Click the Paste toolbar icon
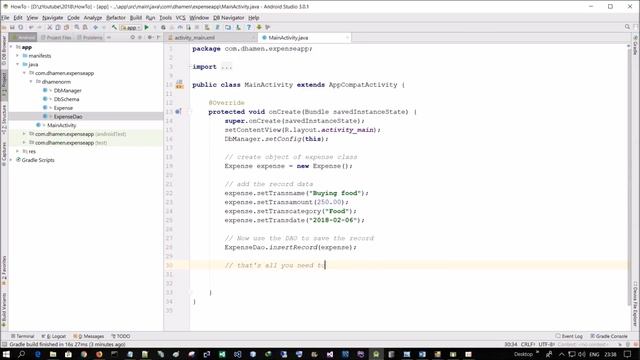 [x=66, y=27]
